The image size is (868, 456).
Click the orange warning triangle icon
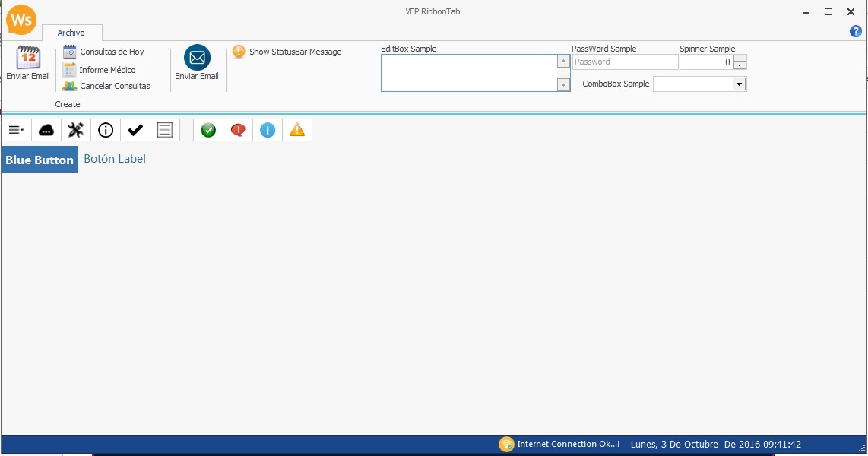[296, 130]
